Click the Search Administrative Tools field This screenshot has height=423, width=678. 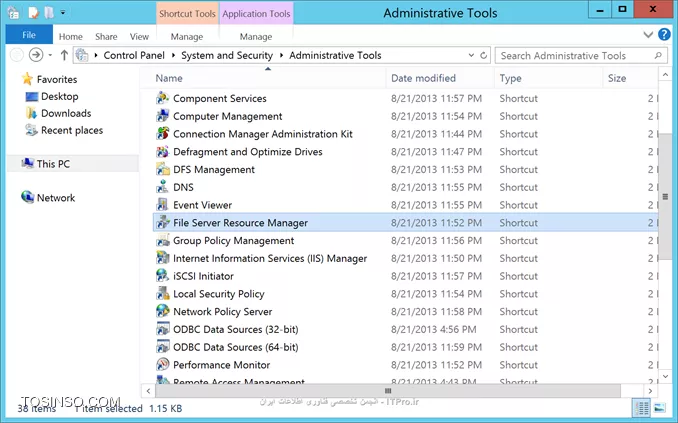(x=581, y=55)
